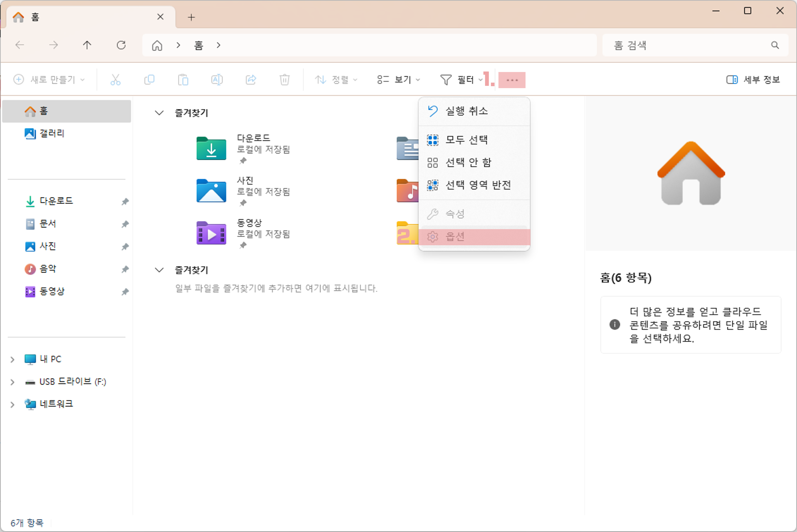Click the home icon in the address bar
The image size is (797, 532).
point(157,45)
